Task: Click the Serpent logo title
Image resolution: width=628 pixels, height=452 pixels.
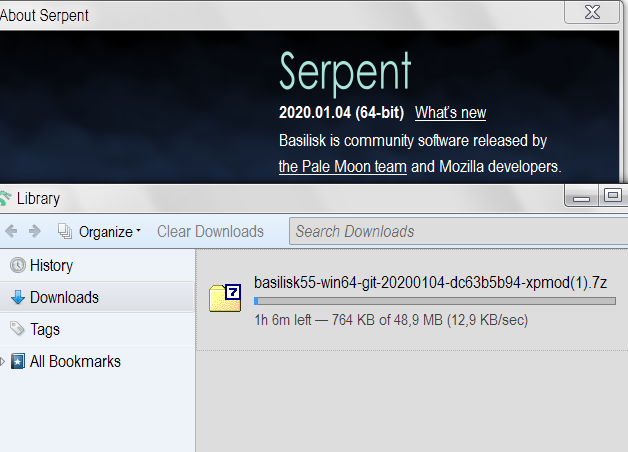Action: point(345,72)
